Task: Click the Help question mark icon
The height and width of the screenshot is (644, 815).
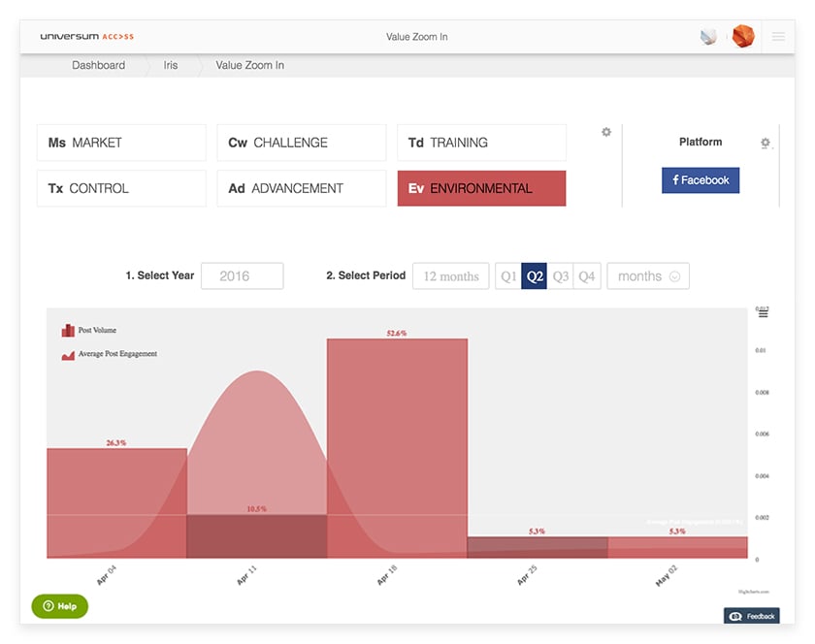Action: click(49, 606)
